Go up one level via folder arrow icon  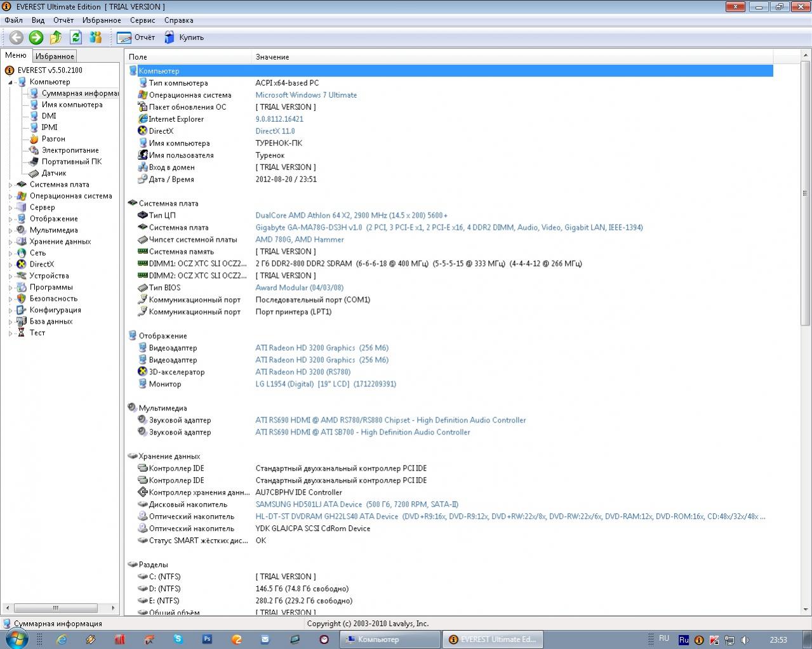point(56,37)
